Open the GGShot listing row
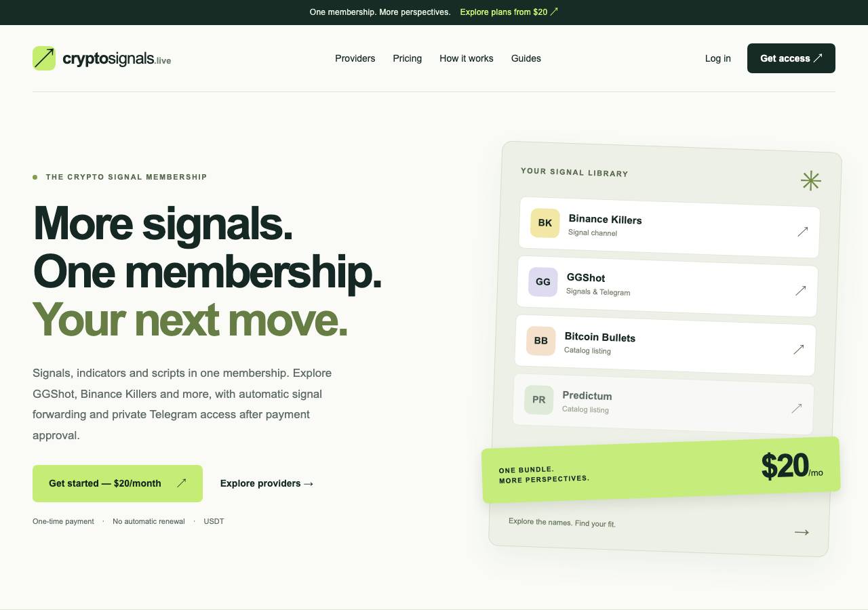868x610 pixels. pyautogui.click(x=667, y=286)
